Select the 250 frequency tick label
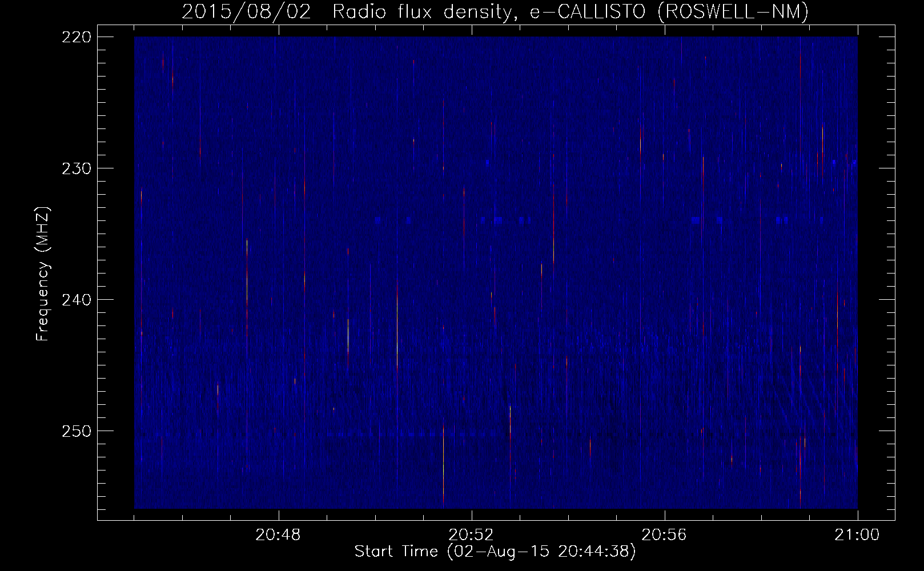Image resolution: width=924 pixels, height=571 pixels. [x=77, y=431]
